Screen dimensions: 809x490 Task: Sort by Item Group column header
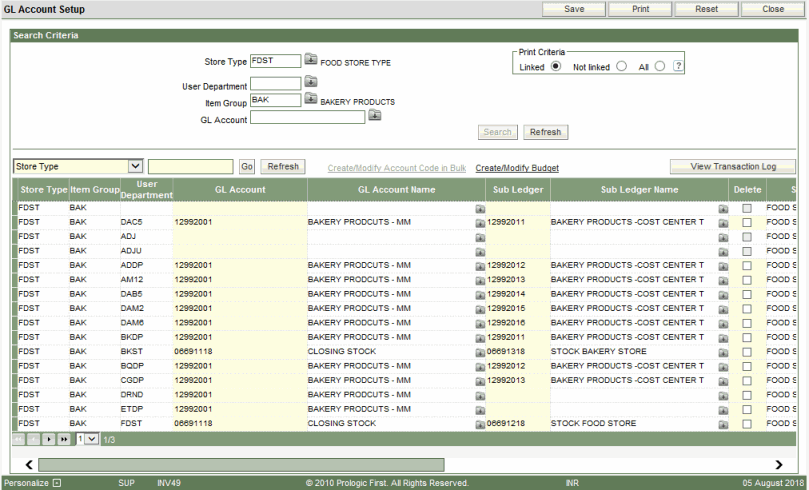[x=94, y=190]
